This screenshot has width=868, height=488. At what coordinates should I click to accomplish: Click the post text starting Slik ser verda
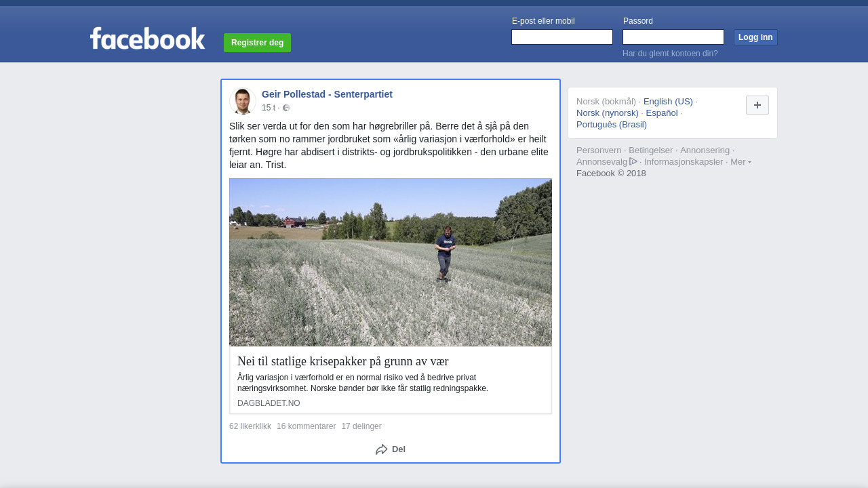click(x=389, y=146)
